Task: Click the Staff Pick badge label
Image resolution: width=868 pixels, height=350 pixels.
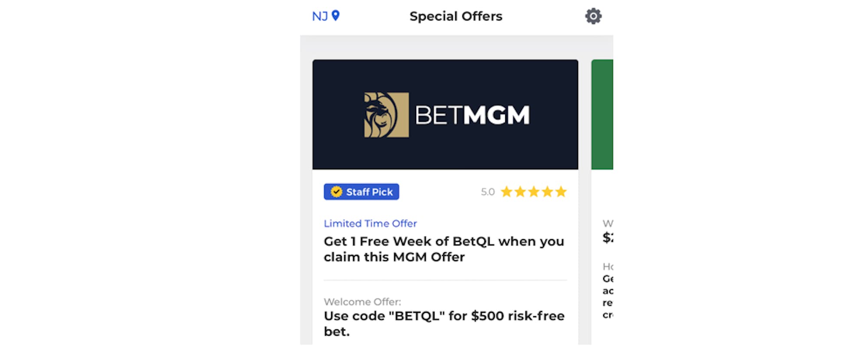Action: (369, 192)
